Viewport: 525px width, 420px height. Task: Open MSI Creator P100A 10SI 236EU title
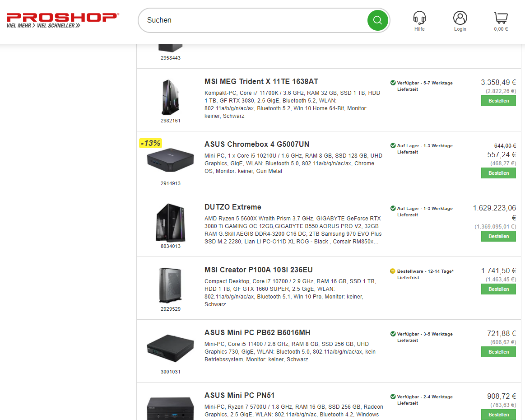coord(259,270)
